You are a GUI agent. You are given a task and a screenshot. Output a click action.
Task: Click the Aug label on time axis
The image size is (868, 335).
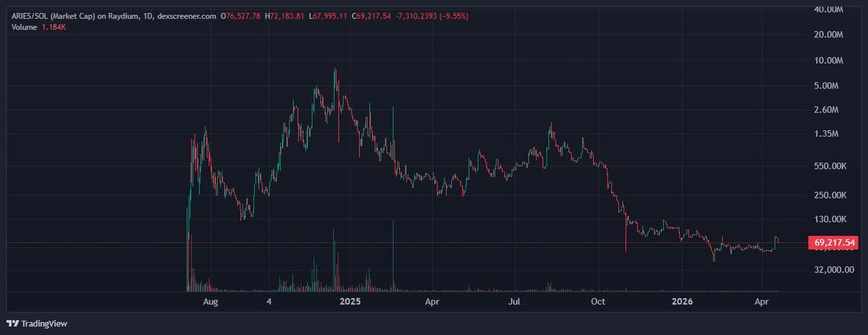click(x=211, y=302)
